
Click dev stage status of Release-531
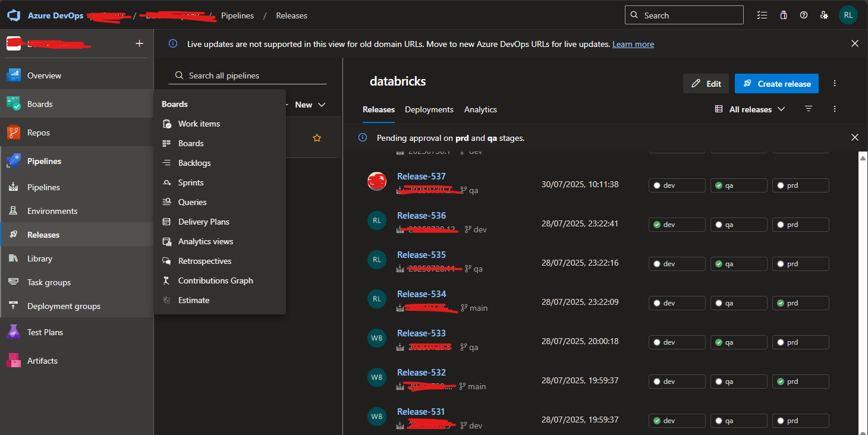(677, 421)
